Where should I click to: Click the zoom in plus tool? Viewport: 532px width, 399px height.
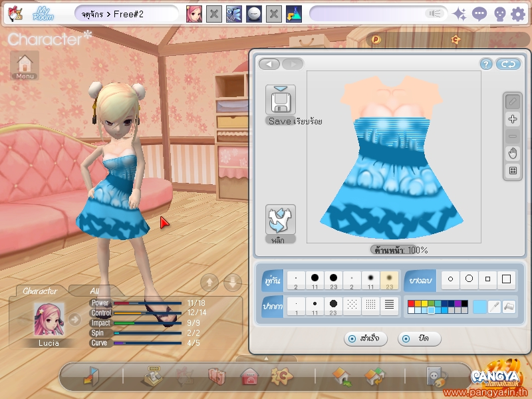(x=513, y=119)
